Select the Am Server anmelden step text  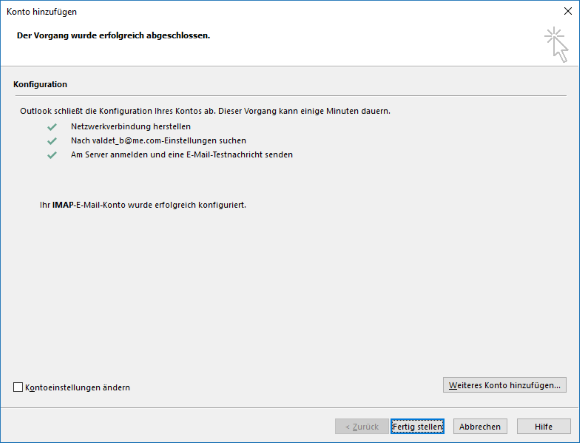tap(182, 155)
